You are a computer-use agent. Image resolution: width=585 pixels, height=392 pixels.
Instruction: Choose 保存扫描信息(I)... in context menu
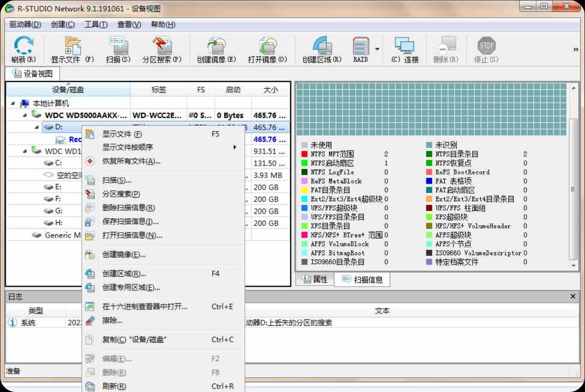(x=163, y=222)
